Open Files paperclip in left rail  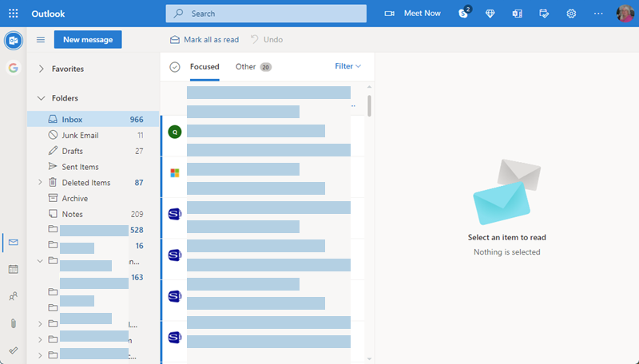click(x=14, y=323)
